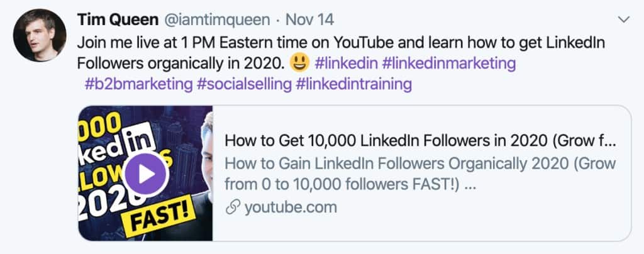
Task: Click the card title 'How to Get 10,000 LinkedIn Followers'
Action: 419,140
